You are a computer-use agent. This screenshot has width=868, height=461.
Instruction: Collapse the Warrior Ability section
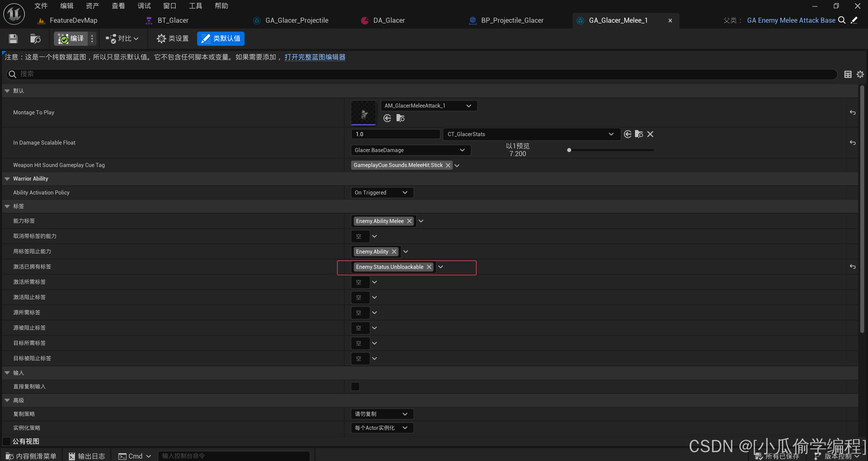7,179
